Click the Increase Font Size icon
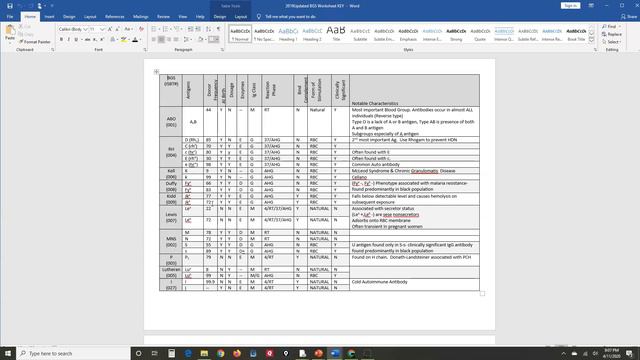Screen dimensions: 640x360 (x=110, y=29)
